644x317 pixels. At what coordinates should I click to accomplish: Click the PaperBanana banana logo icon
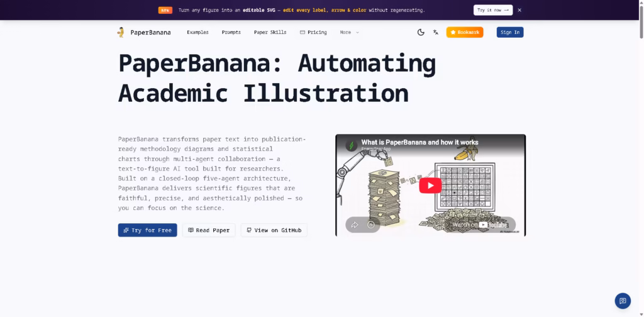coord(121,33)
